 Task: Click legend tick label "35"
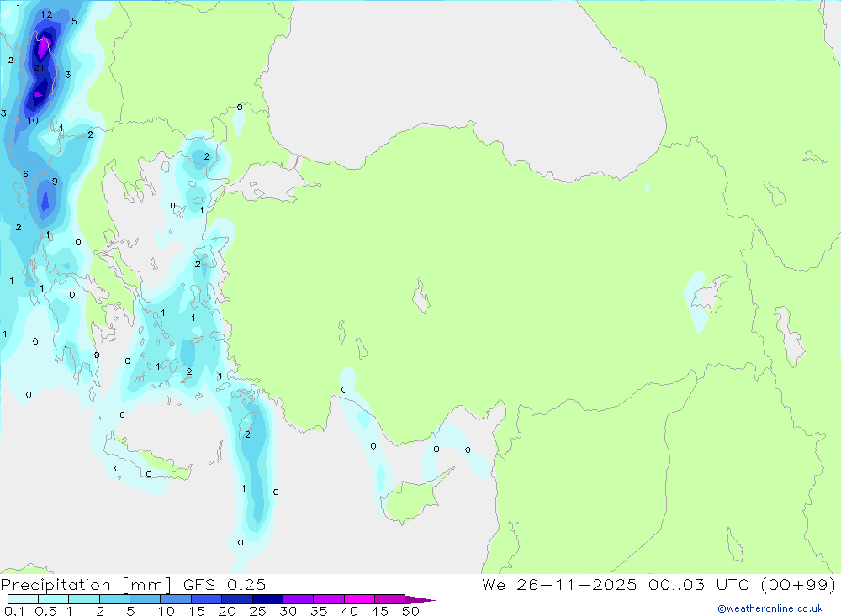(319, 611)
